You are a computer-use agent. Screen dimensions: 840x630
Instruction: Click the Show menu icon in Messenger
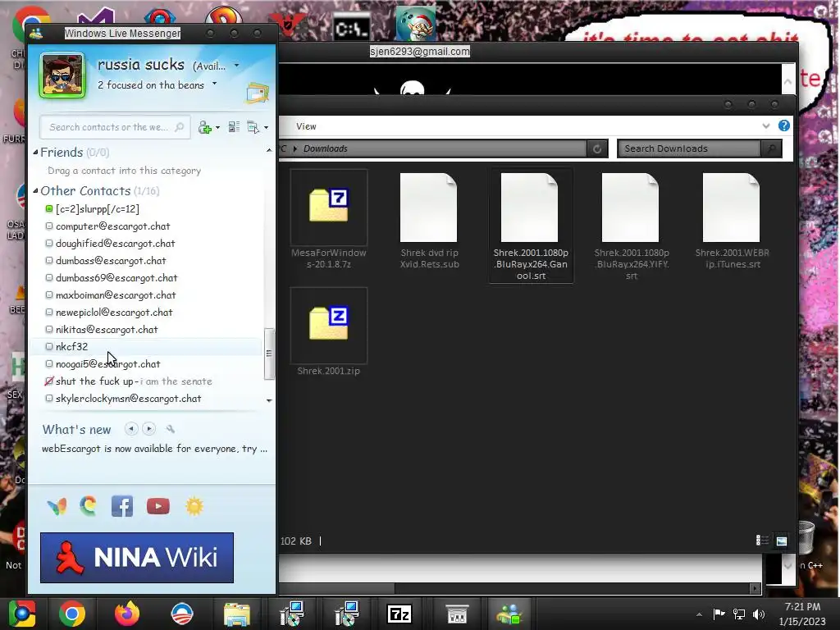coord(253,127)
